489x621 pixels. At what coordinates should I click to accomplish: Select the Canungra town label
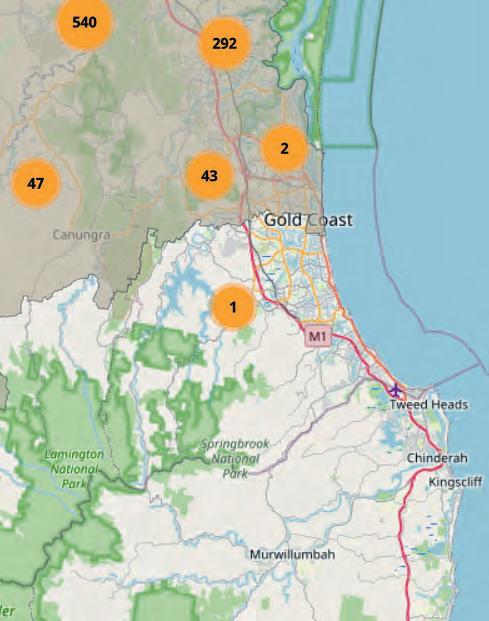81,235
